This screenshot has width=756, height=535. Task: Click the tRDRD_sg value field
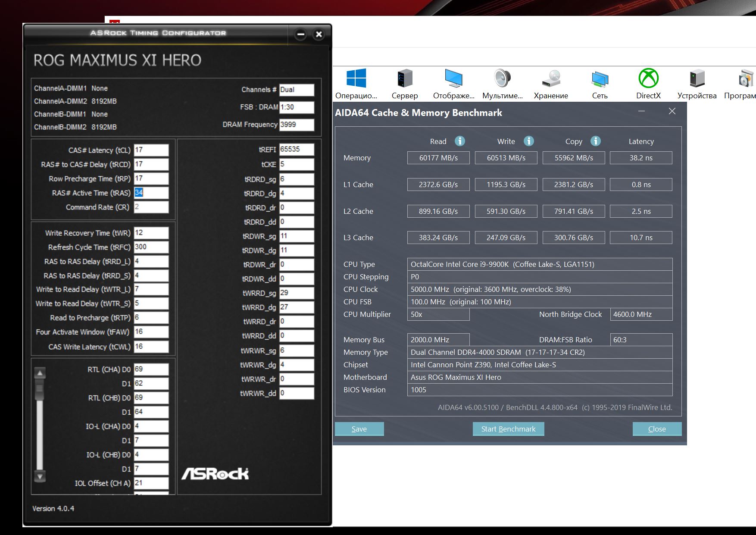coord(297,179)
